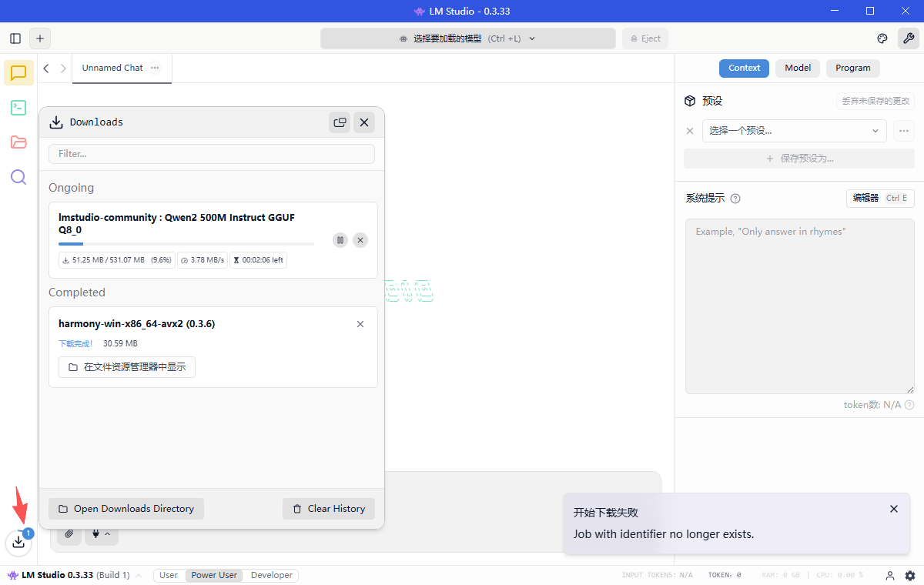Switch to the Model tab
Image resolution: width=924 pixels, height=585 pixels.
[797, 68]
